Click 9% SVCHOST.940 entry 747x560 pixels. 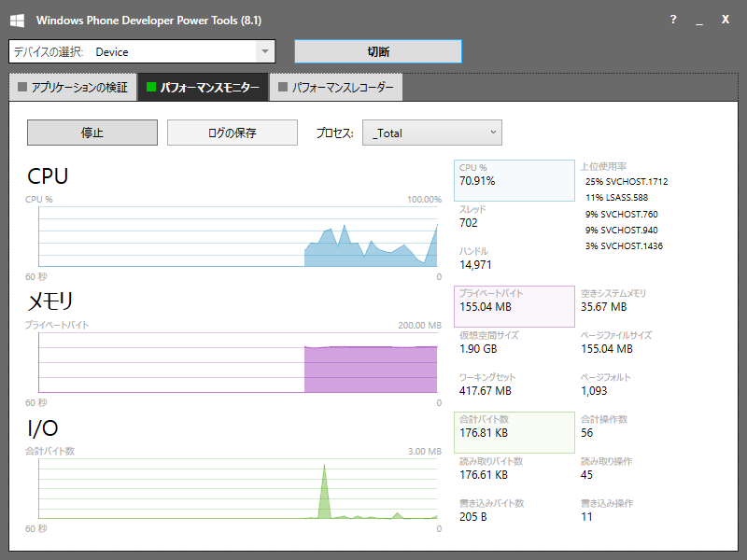coord(621,230)
